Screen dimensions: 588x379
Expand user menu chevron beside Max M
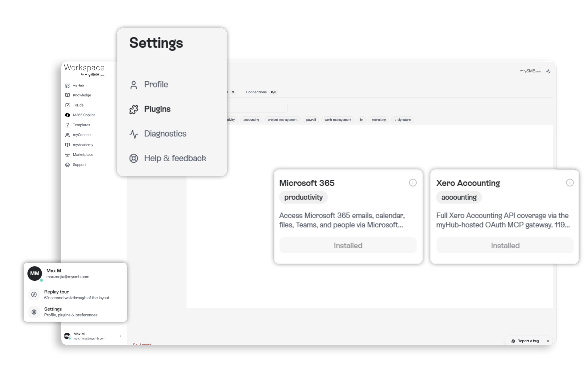tap(121, 336)
